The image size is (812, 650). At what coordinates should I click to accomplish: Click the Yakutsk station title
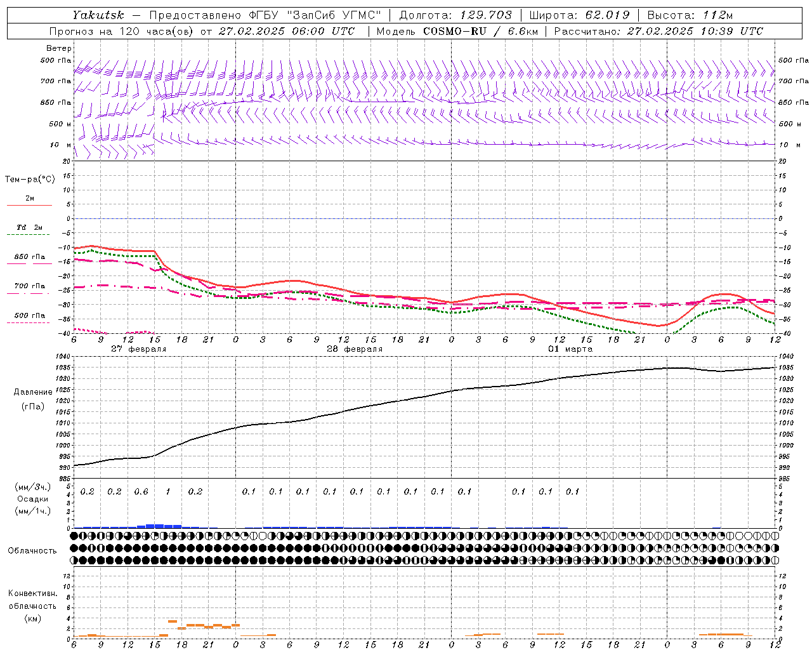point(98,15)
